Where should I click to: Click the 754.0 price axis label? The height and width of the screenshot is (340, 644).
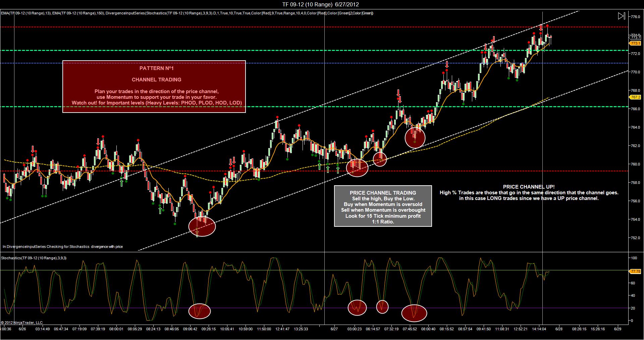(x=635, y=219)
